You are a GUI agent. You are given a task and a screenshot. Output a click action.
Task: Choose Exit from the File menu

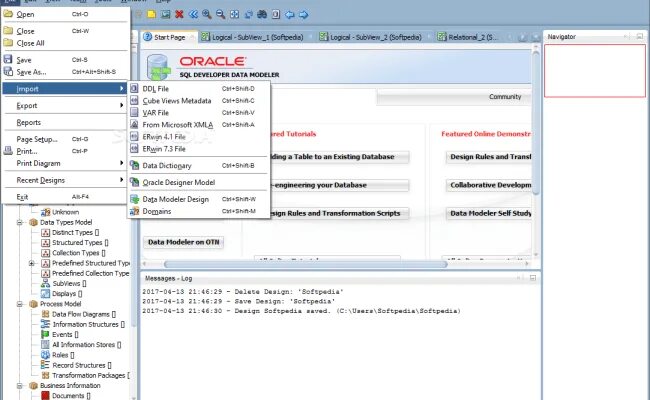[65, 196]
